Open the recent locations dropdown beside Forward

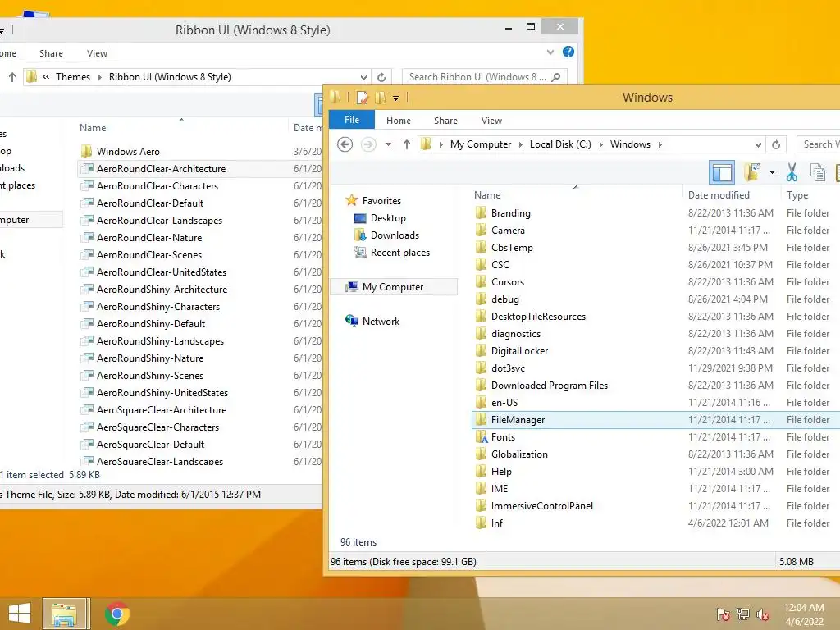pos(388,144)
